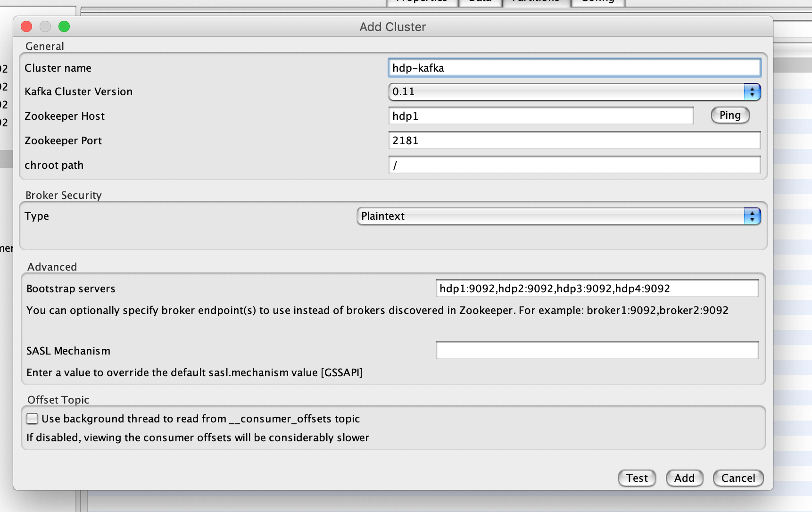Click the Bootstrap servers field

pos(597,289)
